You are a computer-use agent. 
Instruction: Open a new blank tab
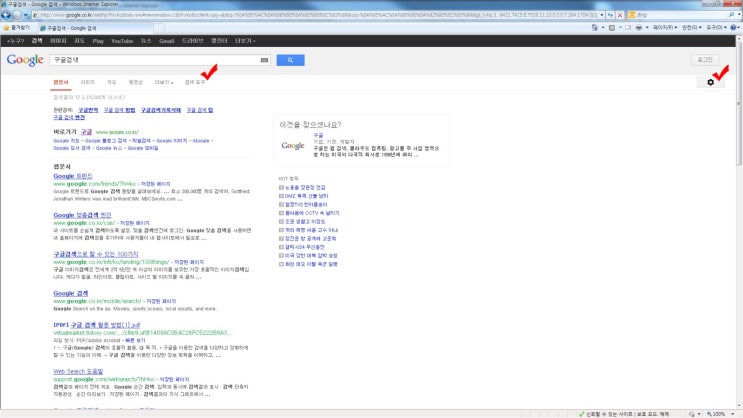pos(159,28)
